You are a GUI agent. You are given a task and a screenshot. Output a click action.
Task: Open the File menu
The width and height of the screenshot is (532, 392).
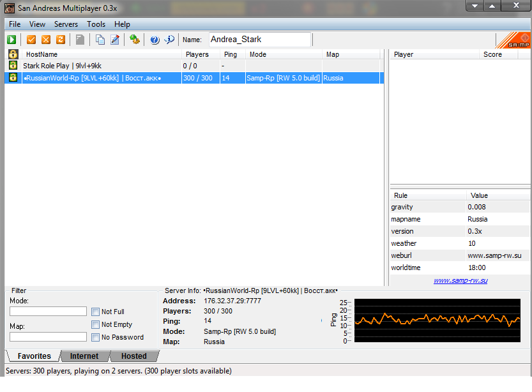(x=15, y=24)
